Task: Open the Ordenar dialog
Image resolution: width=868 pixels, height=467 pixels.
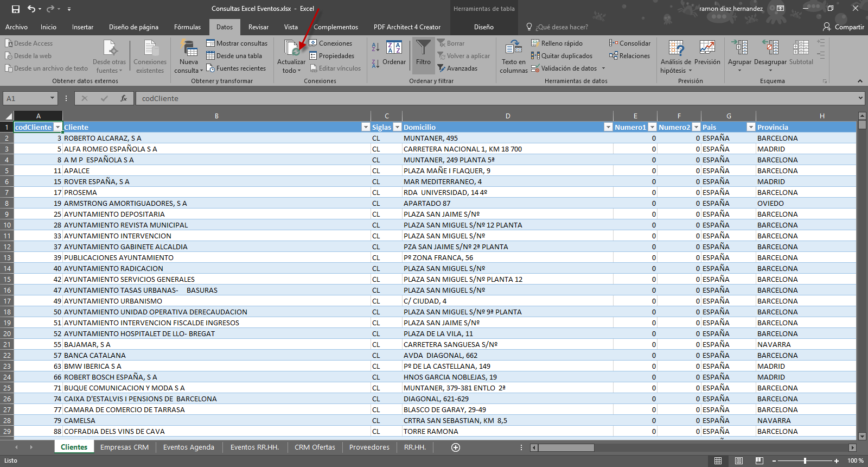Action: (394, 53)
